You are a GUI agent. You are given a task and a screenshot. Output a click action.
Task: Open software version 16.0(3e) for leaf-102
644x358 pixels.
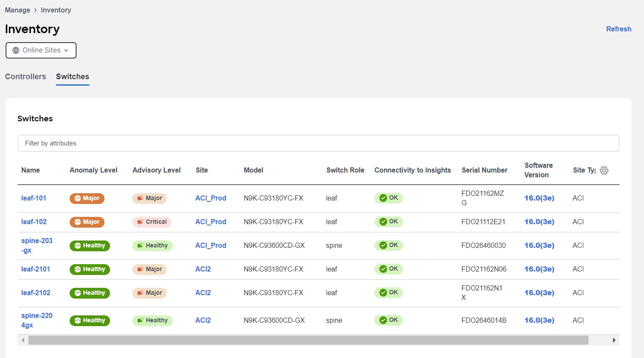(x=539, y=222)
